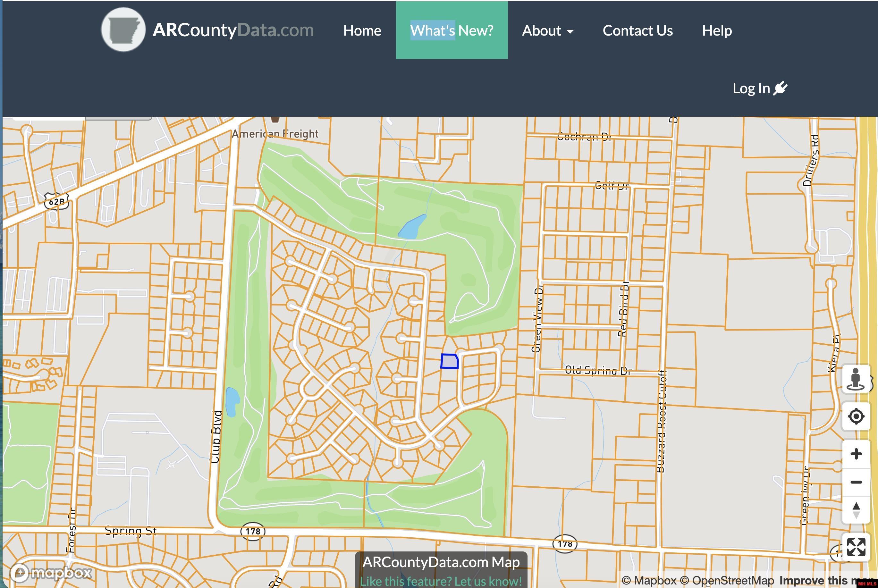Click the Arkansas state logo icon

click(123, 29)
